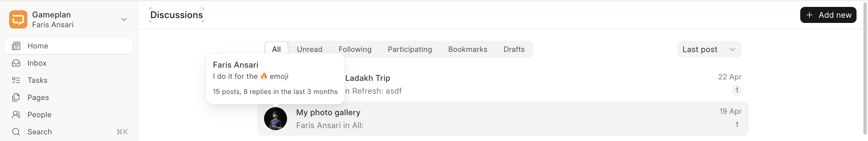Click Faris Ansari's avatar thumbnail

point(275,119)
